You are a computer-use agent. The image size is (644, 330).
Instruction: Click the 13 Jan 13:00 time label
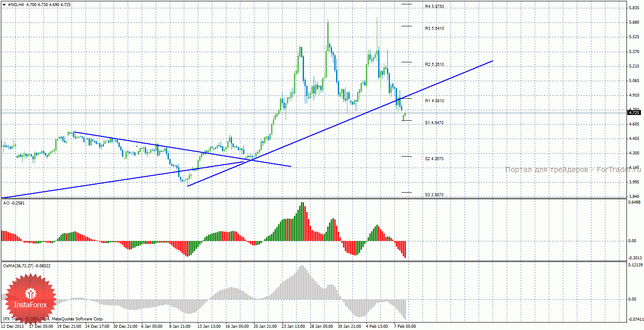click(x=209, y=326)
